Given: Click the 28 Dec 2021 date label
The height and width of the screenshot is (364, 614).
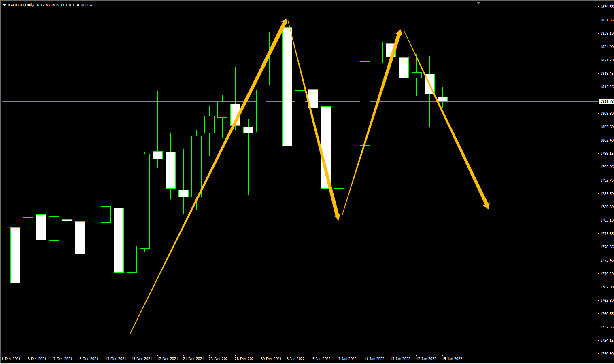Looking at the screenshot, I should pos(245,358).
